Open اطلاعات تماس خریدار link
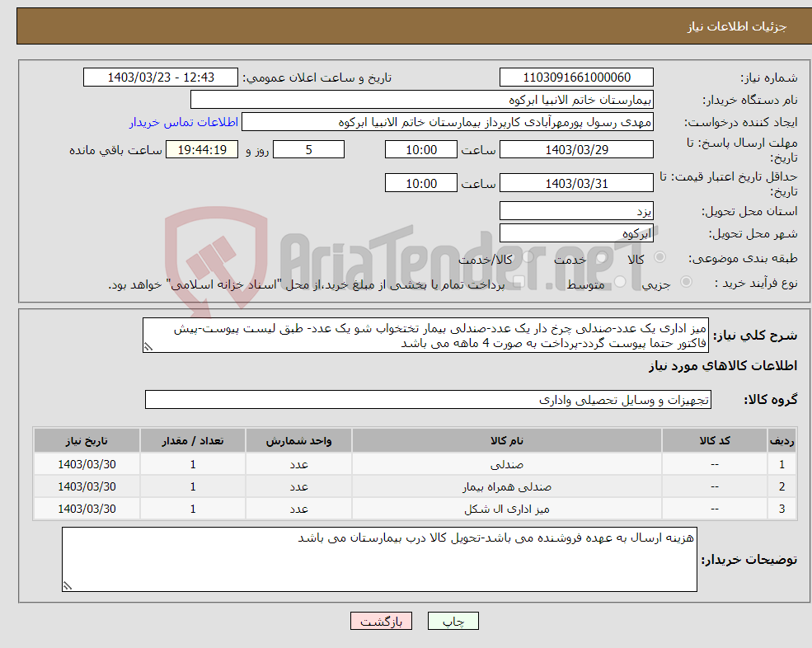The image size is (812, 648). (x=183, y=122)
